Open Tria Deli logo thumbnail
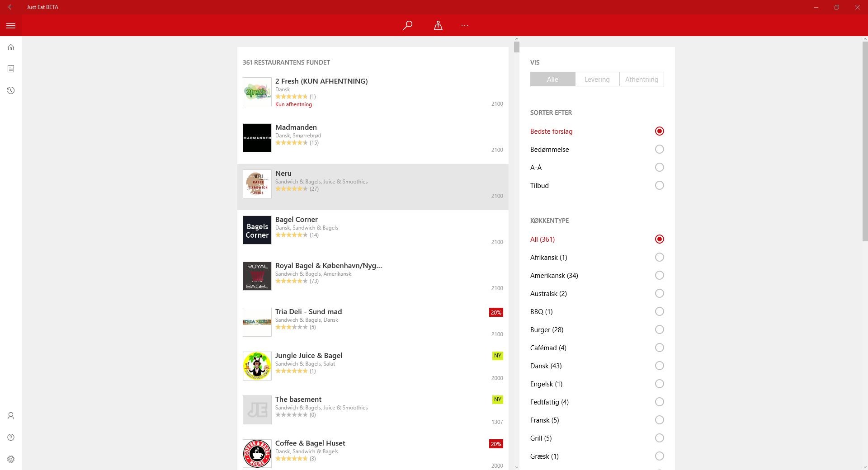The image size is (868, 470). [x=257, y=322]
